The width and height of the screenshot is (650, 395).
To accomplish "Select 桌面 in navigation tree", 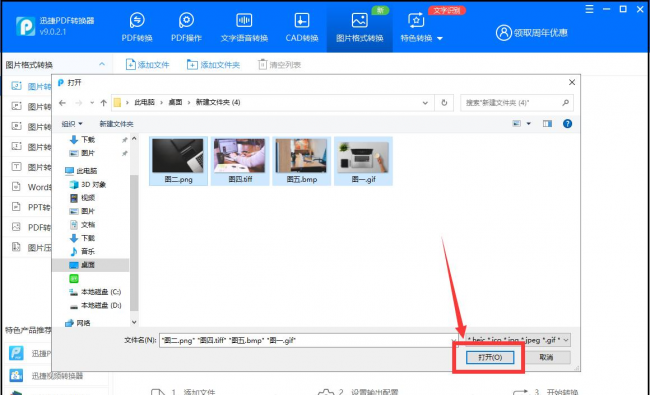I will (90, 265).
